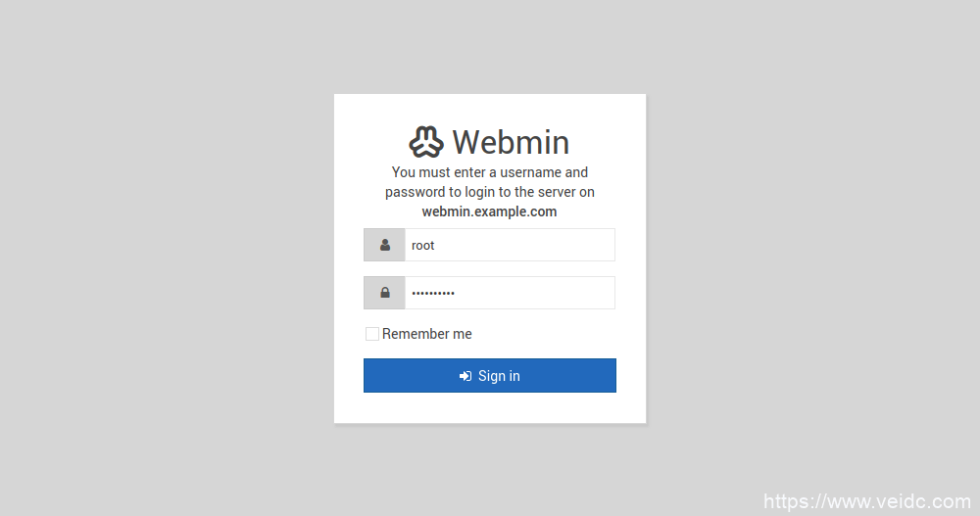Enable the Remember me checkbox
980x516 pixels.
[372, 334]
